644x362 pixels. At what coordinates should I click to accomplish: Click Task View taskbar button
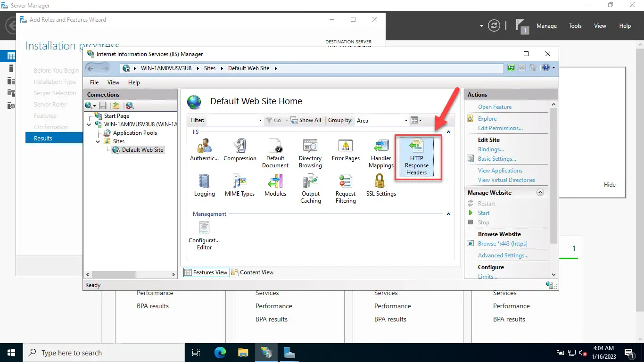[197, 353]
